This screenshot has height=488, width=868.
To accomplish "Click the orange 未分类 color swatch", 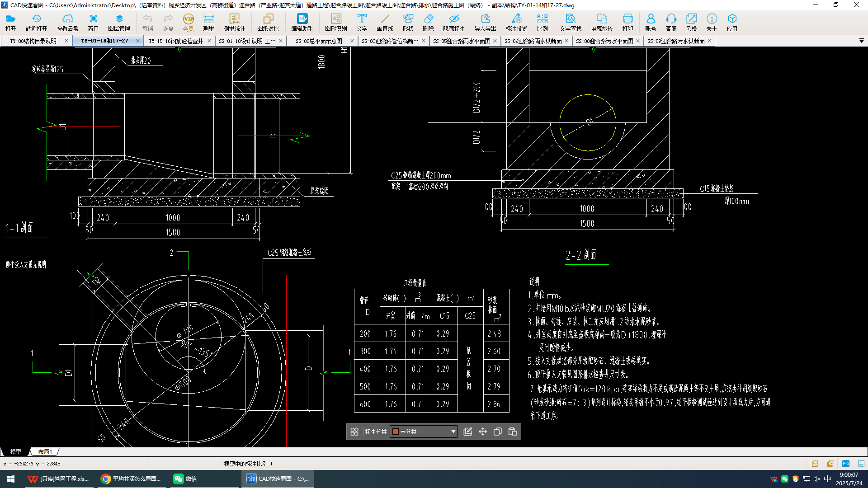I will point(396,432).
